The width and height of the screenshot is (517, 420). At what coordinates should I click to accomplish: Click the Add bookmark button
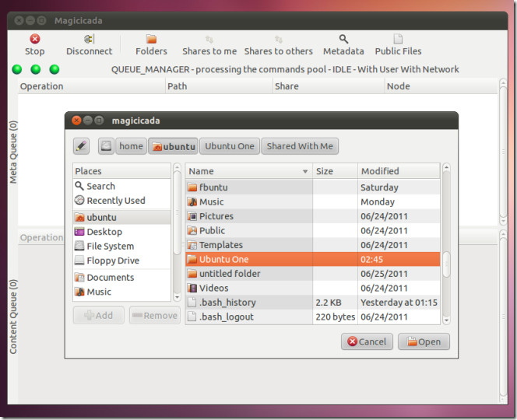click(99, 315)
